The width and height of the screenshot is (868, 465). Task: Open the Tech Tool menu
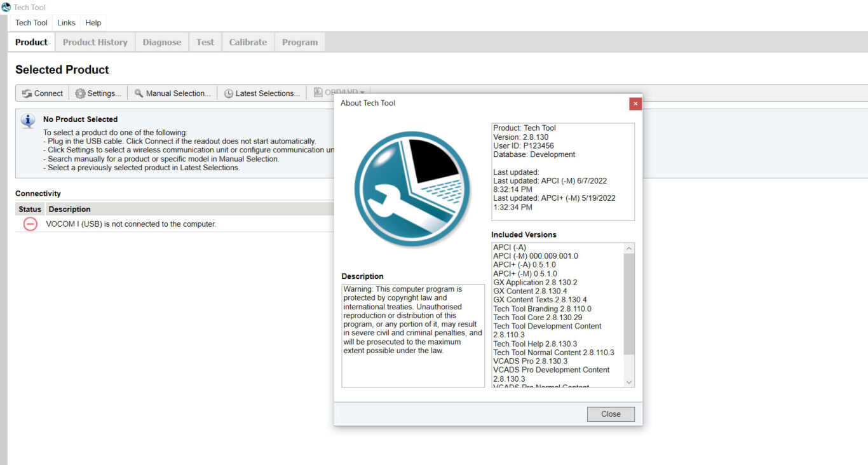tap(31, 23)
